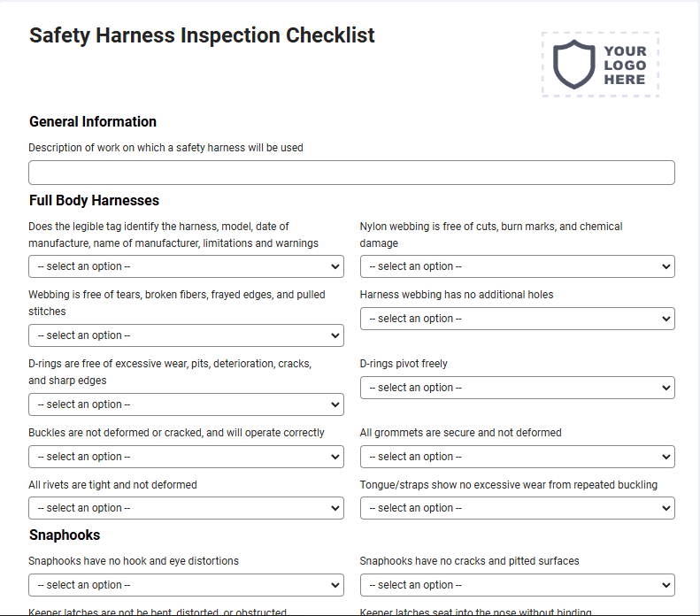Open the legible tag identification dropdown

click(186, 266)
